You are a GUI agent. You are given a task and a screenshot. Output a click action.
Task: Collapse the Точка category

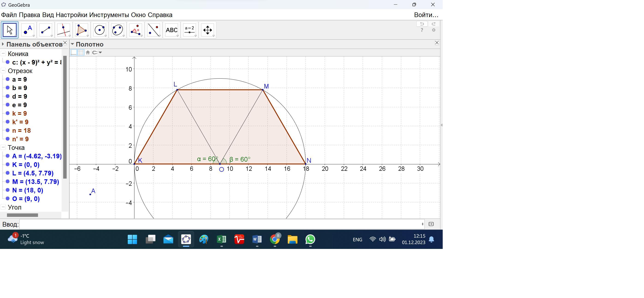3,147
